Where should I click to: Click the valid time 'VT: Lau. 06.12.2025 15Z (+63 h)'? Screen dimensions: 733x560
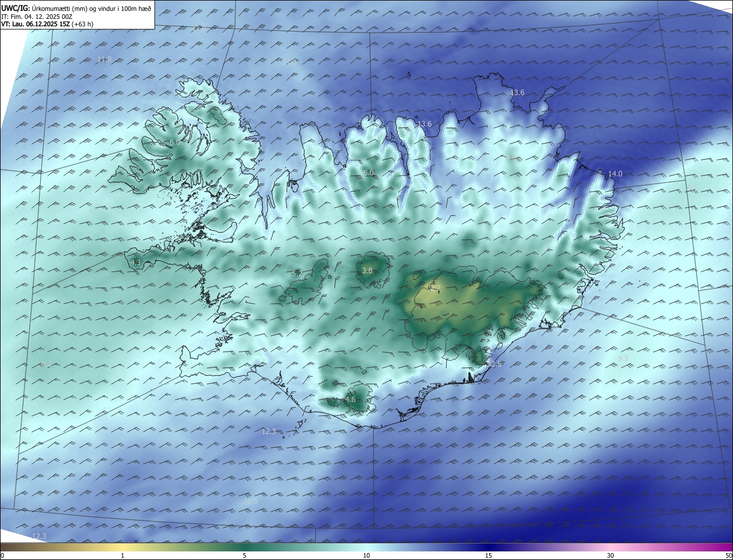pos(48,24)
